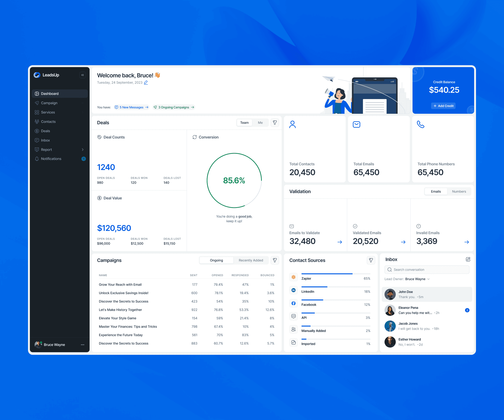Toggle Validation to Numbers
This screenshot has height=420, width=504.
tap(459, 192)
